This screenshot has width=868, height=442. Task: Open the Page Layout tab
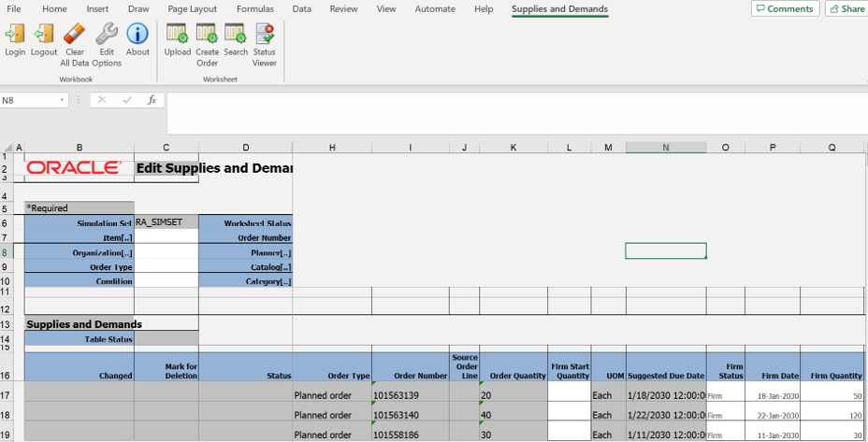tap(192, 8)
